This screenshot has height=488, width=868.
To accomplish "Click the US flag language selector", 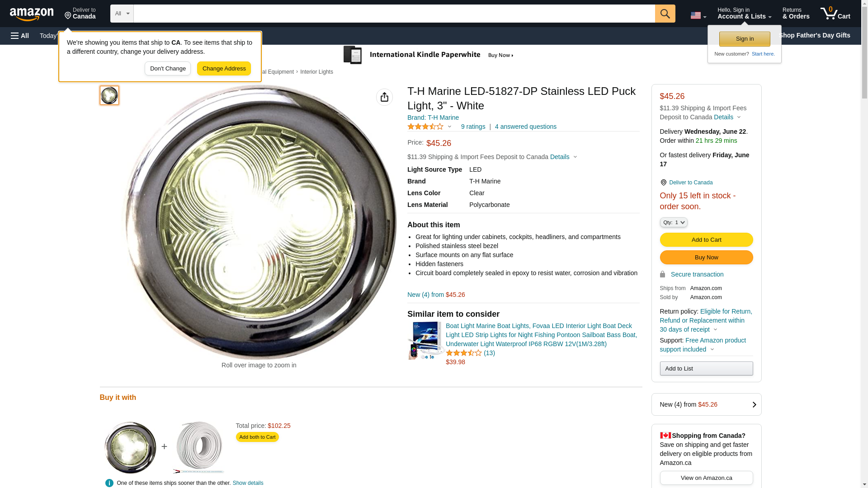I will click(x=698, y=15).
